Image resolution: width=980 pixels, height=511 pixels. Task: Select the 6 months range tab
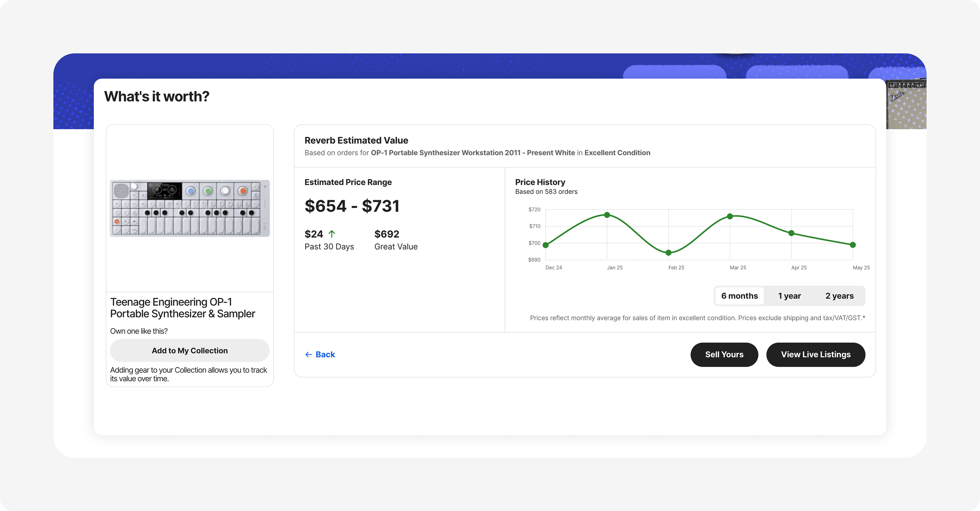739,296
